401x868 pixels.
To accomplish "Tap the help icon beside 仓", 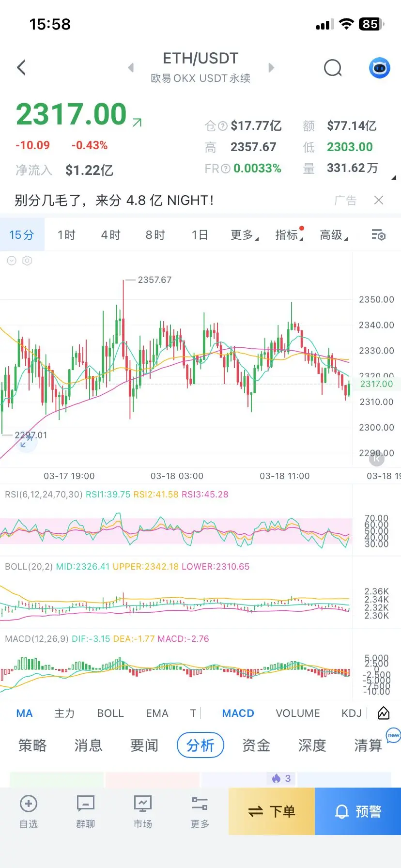I will coord(223,126).
